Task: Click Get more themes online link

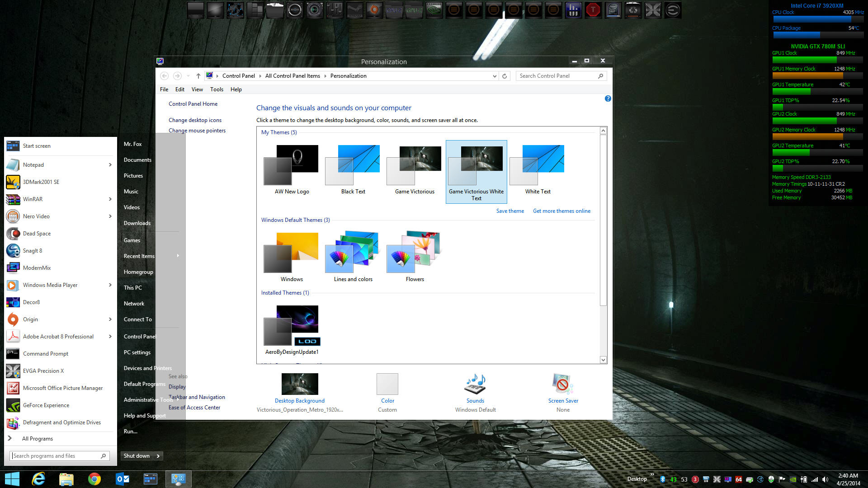Action: (x=561, y=211)
